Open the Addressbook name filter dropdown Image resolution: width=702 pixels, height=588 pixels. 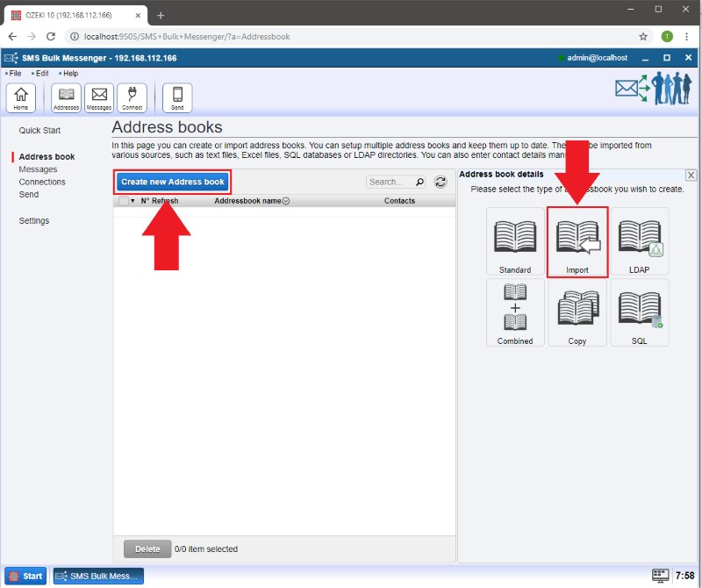tap(285, 200)
